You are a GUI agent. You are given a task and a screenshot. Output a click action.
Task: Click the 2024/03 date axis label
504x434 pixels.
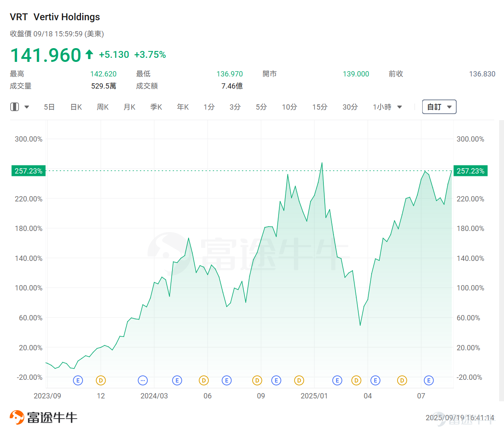click(154, 396)
